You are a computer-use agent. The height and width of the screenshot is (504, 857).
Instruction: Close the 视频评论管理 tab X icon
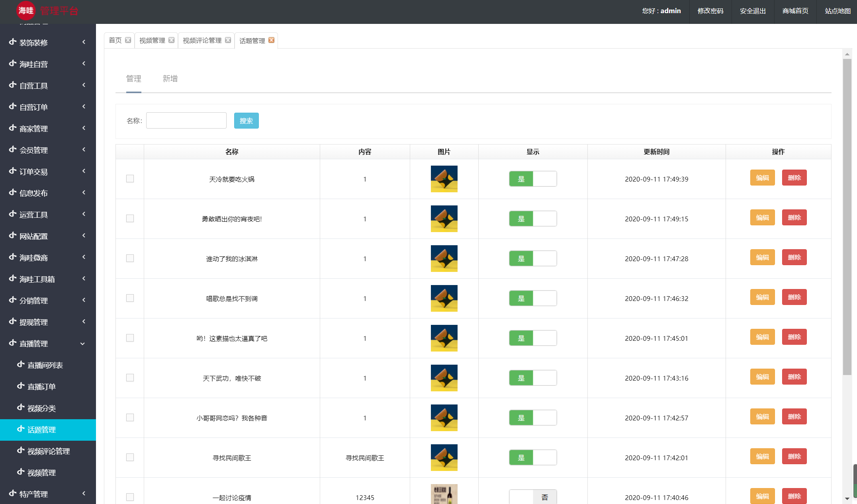click(x=228, y=40)
